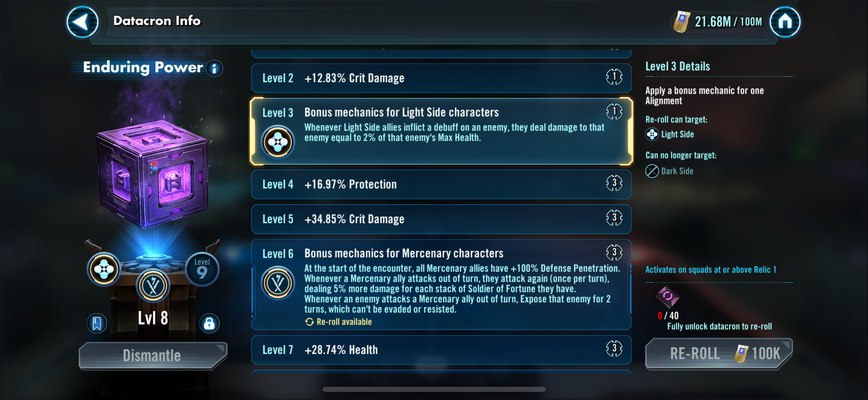Toggle the bookmark favorite on datacron
Screen dimensions: 868x400
tap(97, 323)
